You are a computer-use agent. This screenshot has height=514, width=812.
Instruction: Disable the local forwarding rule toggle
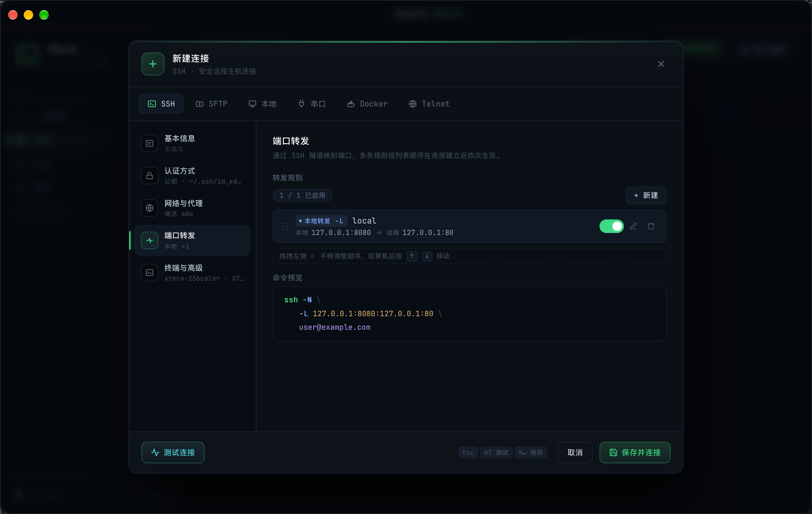pos(611,226)
